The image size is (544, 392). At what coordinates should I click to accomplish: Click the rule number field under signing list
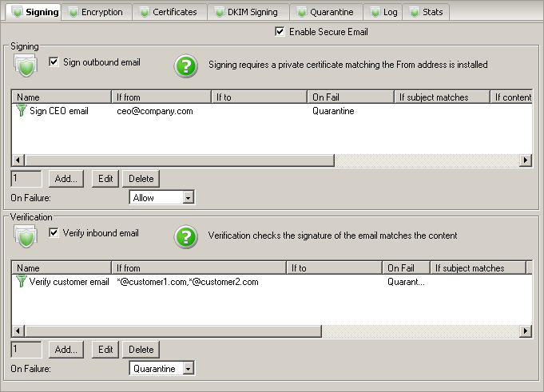click(26, 178)
